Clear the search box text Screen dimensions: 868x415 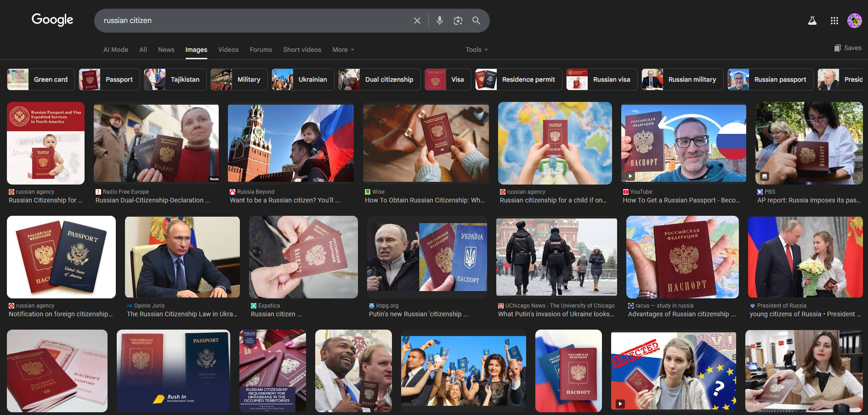coord(417,21)
